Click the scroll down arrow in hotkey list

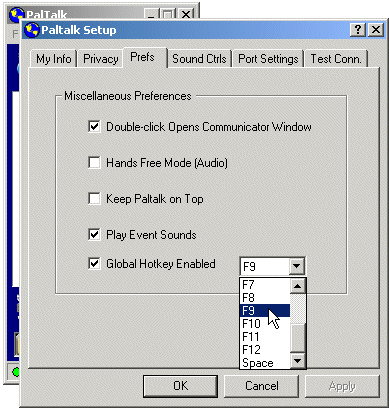[297, 361]
